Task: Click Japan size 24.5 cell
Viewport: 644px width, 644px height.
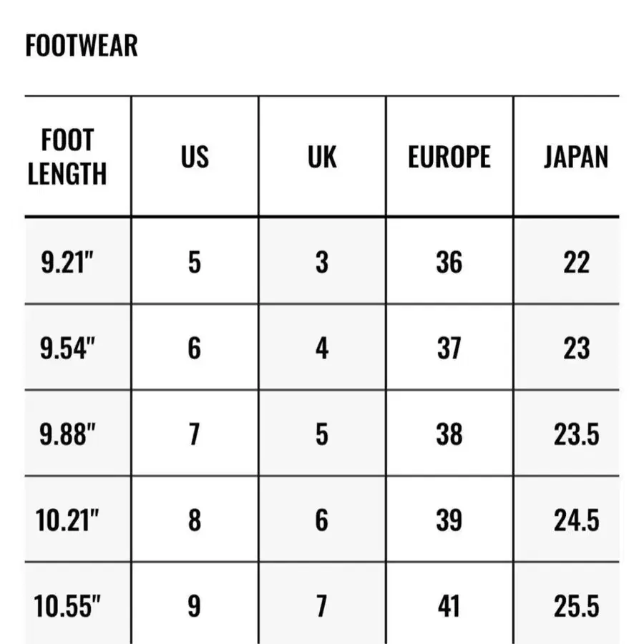Action: pos(576,520)
